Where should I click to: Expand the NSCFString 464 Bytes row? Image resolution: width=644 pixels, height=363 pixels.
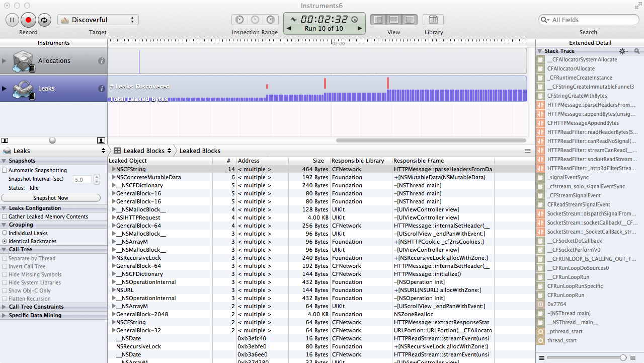pos(114,169)
